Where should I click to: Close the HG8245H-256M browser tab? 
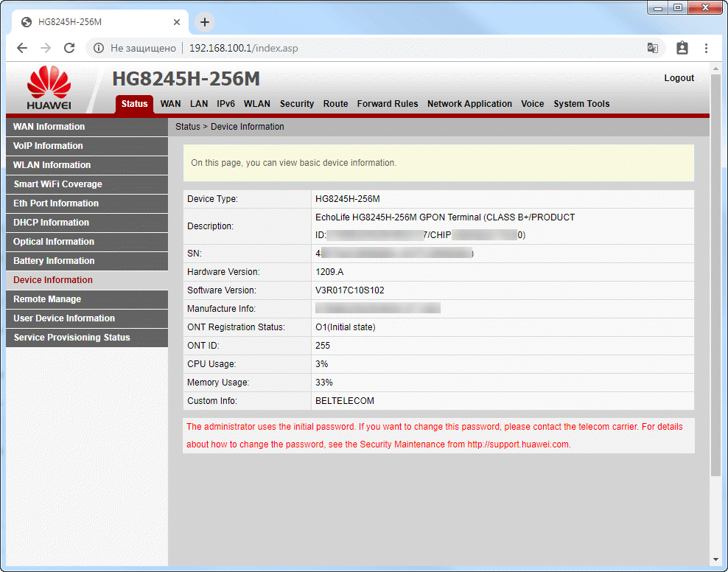(x=177, y=22)
